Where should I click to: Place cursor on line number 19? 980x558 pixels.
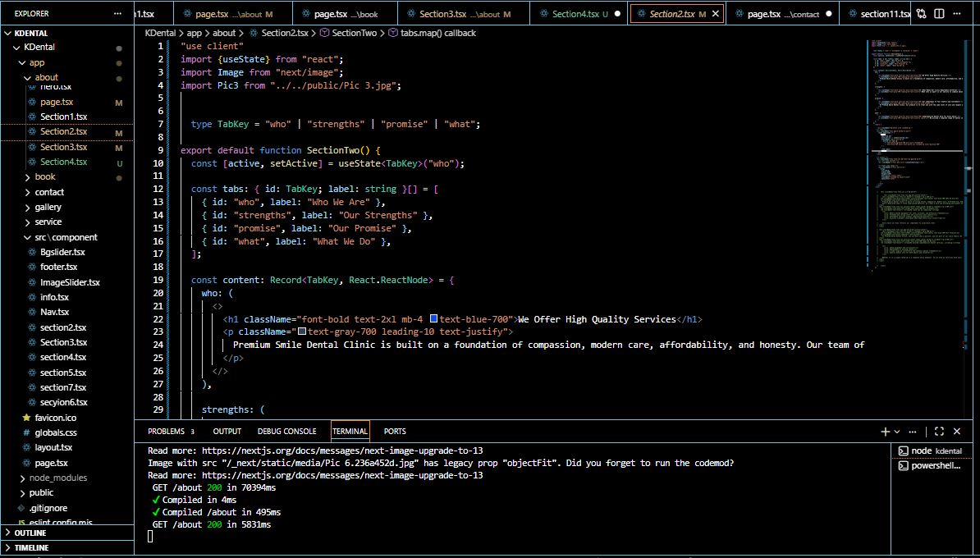(x=158, y=280)
